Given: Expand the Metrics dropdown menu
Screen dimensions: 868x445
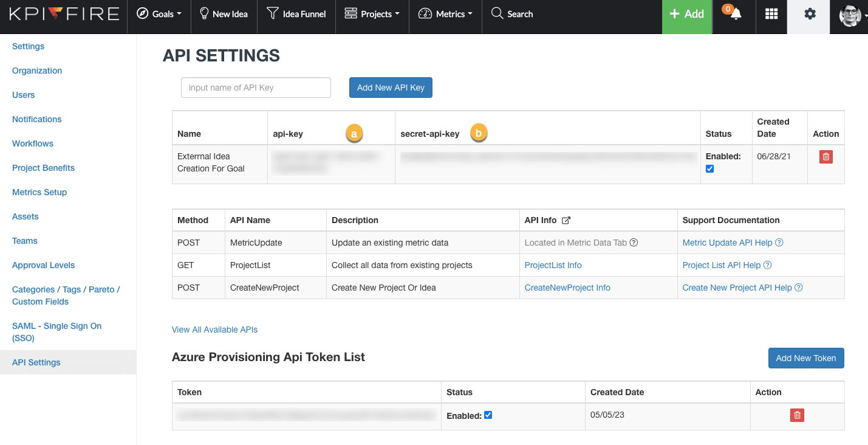Looking at the screenshot, I should (x=445, y=14).
